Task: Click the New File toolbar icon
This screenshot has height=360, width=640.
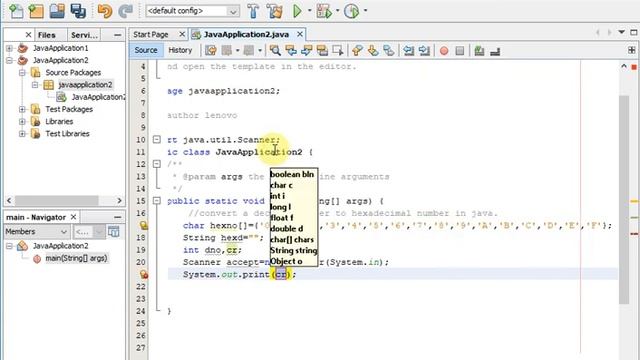Action: tap(16, 11)
